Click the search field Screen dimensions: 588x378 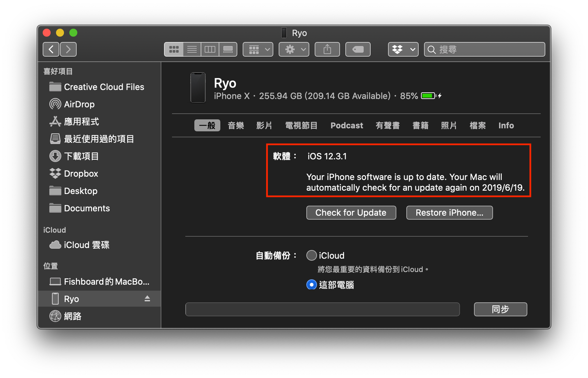pos(485,49)
